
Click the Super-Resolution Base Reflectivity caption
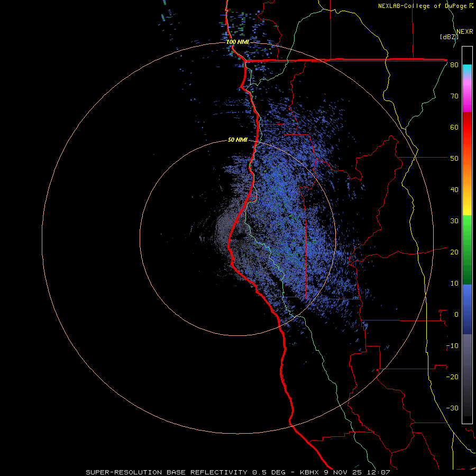[238, 472]
